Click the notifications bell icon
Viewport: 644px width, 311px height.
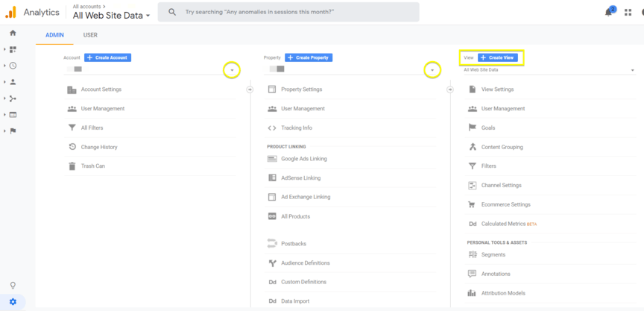[x=608, y=12]
